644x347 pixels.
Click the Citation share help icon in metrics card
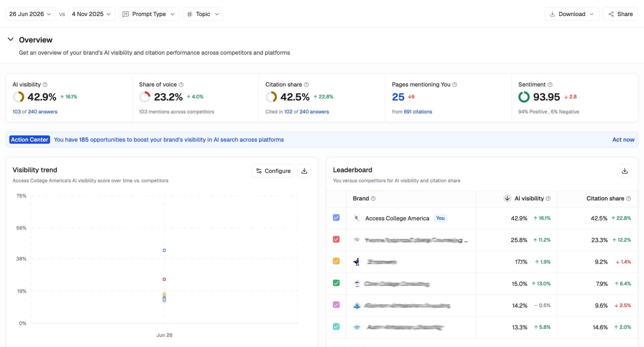306,85
